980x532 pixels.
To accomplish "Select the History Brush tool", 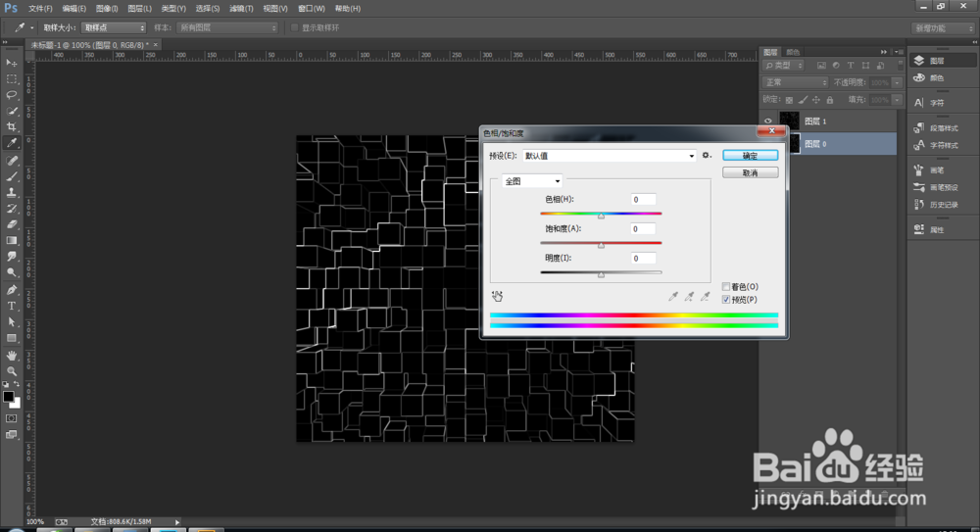I will pos(11,209).
